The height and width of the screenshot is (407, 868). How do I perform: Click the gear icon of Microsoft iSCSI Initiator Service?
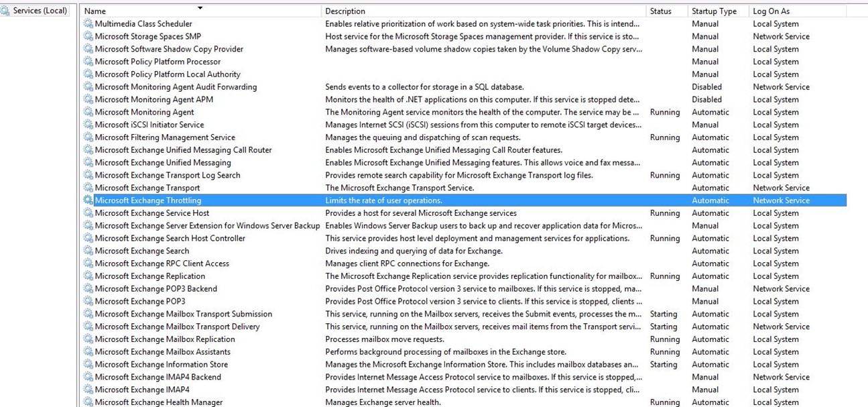tap(88, 125)
